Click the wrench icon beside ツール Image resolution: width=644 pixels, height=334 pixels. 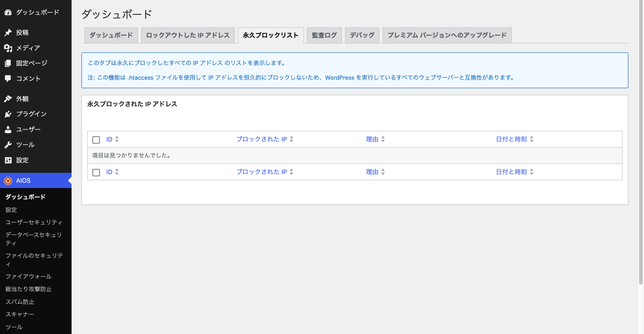tap(8, 145)
